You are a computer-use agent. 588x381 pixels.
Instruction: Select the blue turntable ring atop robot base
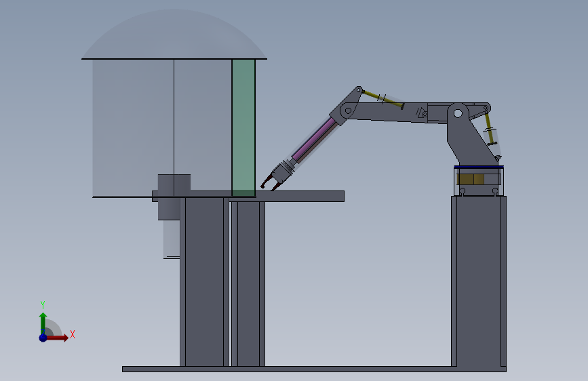click(479, 167)
